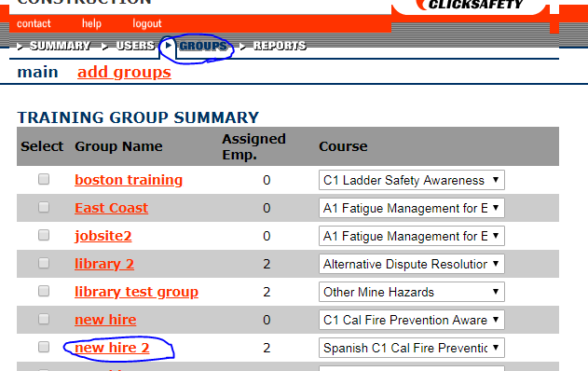Open jobsite2's course dropdown
The width and height of the screenshot is (588, 371).
[x=412, y=236]
